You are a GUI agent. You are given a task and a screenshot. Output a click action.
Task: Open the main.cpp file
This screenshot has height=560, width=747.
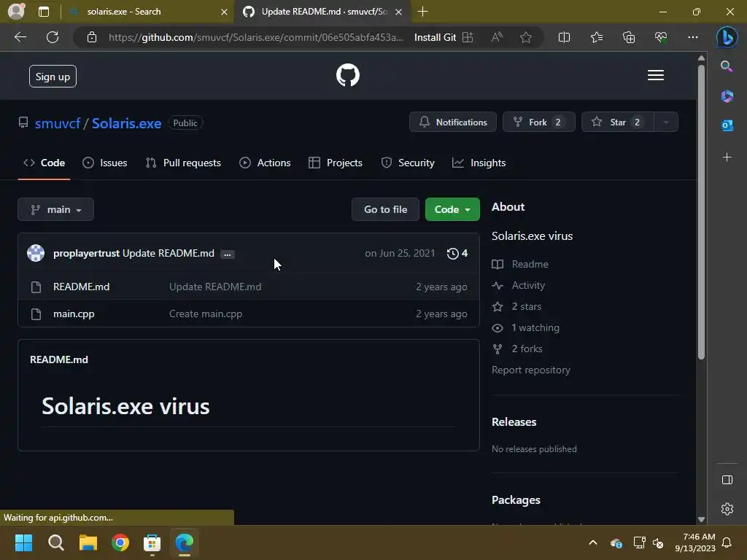[x=74, y=314]
